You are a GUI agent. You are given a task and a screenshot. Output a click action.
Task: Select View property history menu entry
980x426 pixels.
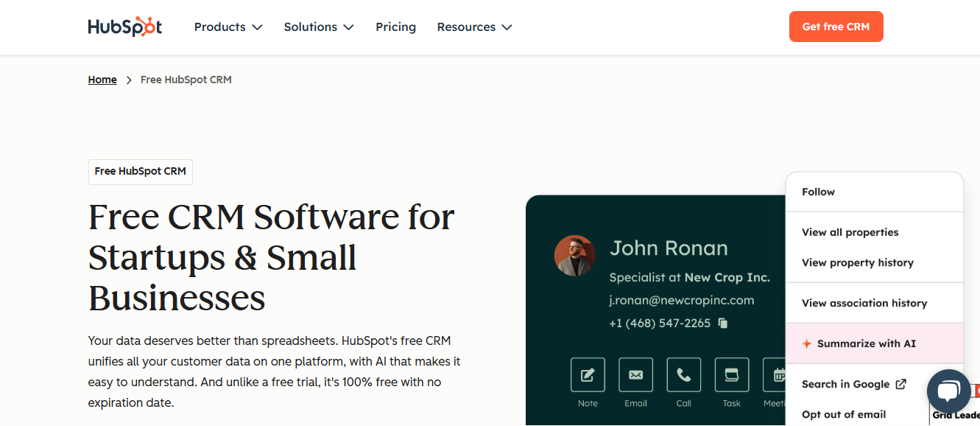coord(875,262)
